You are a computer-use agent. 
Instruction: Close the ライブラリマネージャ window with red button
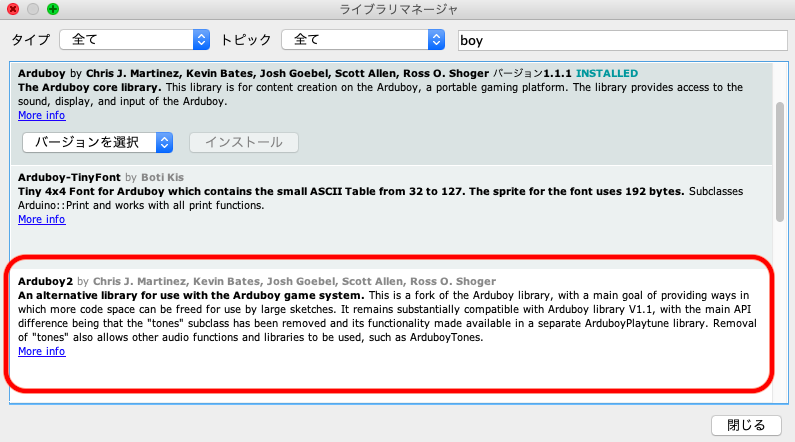[x=13, y=9]
